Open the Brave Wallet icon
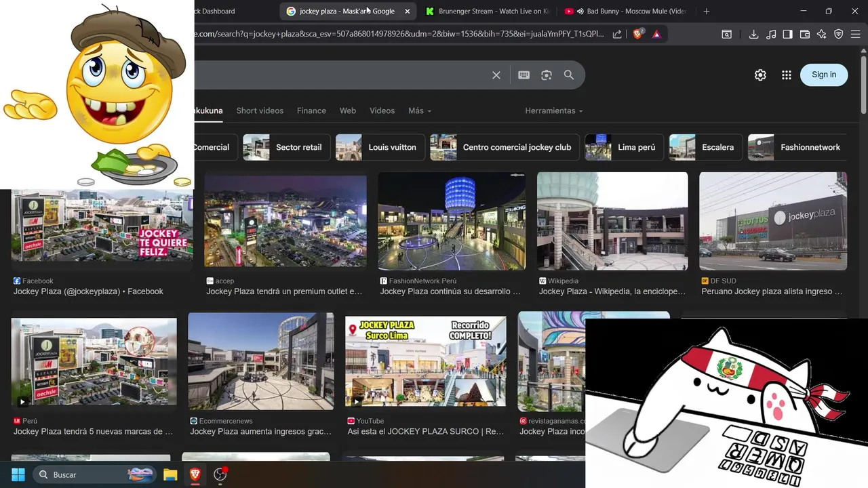 pyautogui.click(x=805, y=34)
